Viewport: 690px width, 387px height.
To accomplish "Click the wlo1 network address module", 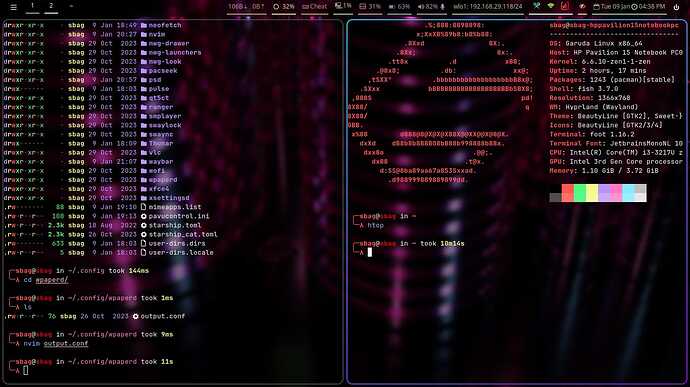I will click(488, 7).
